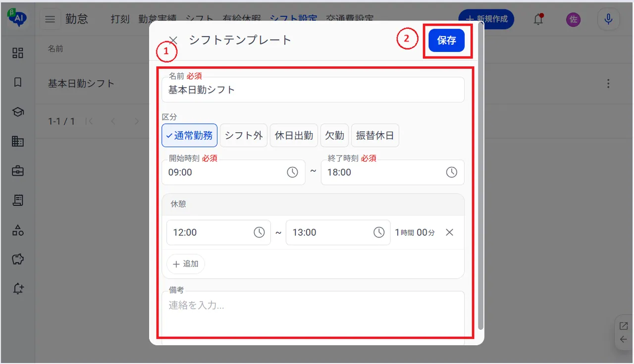Open the bell-plus icon in sidebar

click(18, 289)
